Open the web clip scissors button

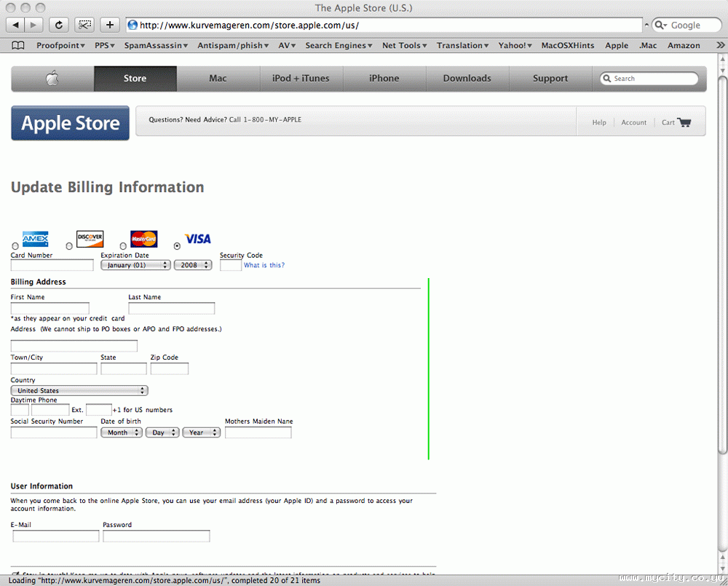[84, 25]
